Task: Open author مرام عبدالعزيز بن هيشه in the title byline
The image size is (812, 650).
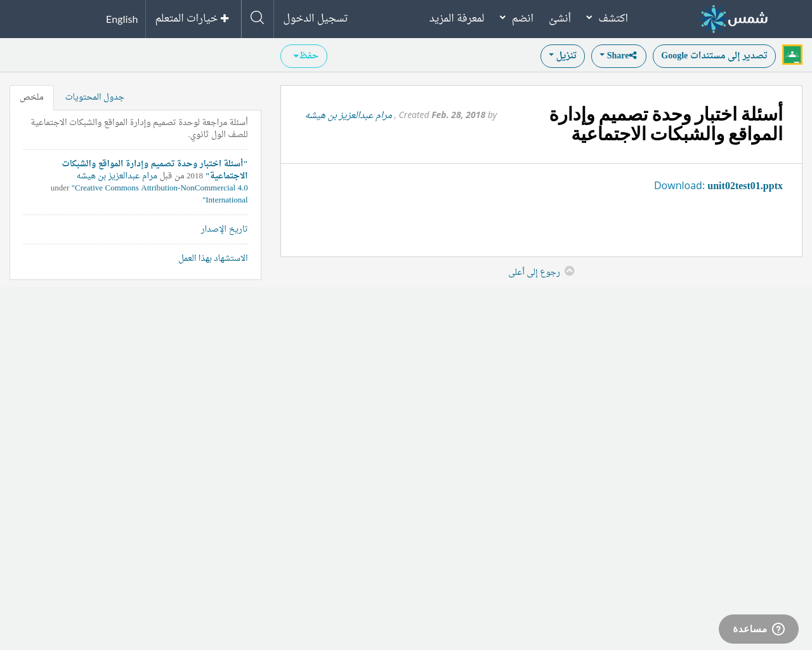Action: pyautogui.click(x=349, y=115)
